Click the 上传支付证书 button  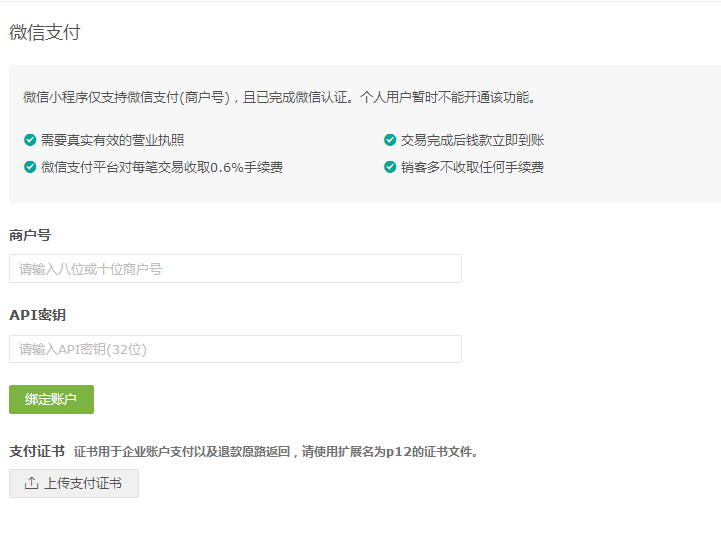[74, 483]
